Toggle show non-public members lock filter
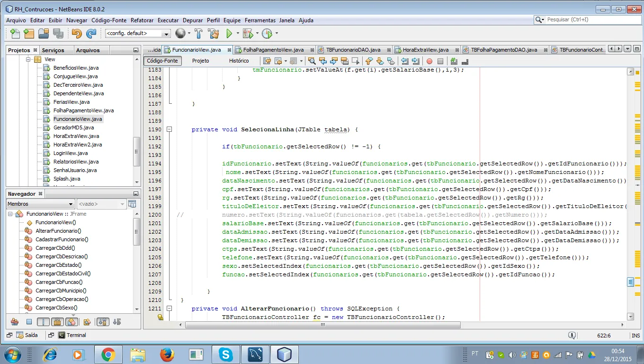 click(57, 322)
